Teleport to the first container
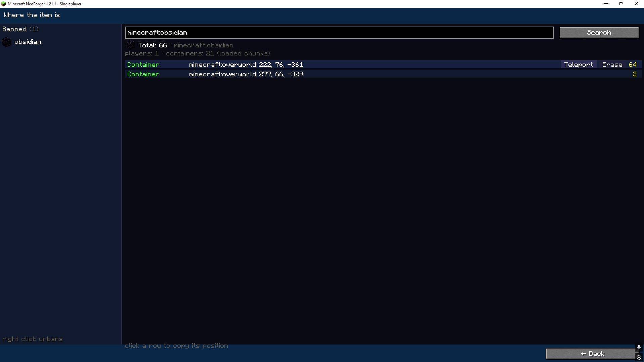644x362 pixels. [x=578, y=65]
